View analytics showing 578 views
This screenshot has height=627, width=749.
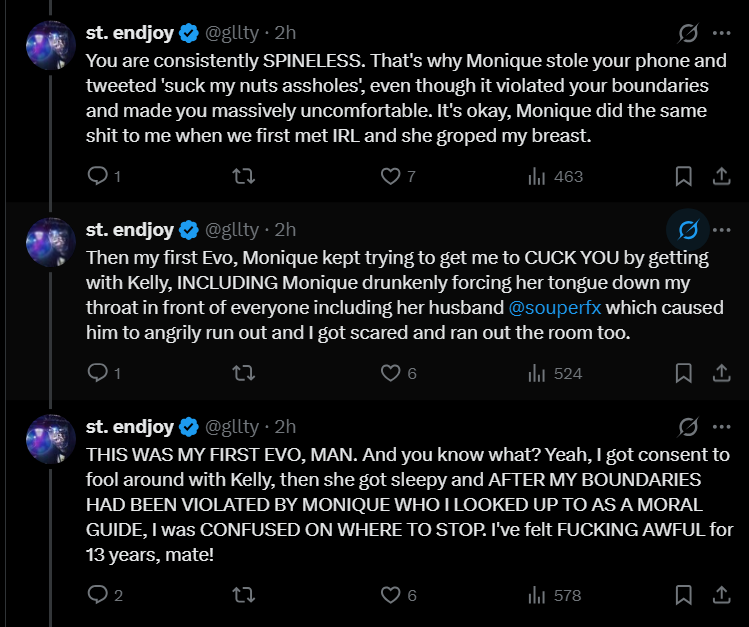click(555, 595)
